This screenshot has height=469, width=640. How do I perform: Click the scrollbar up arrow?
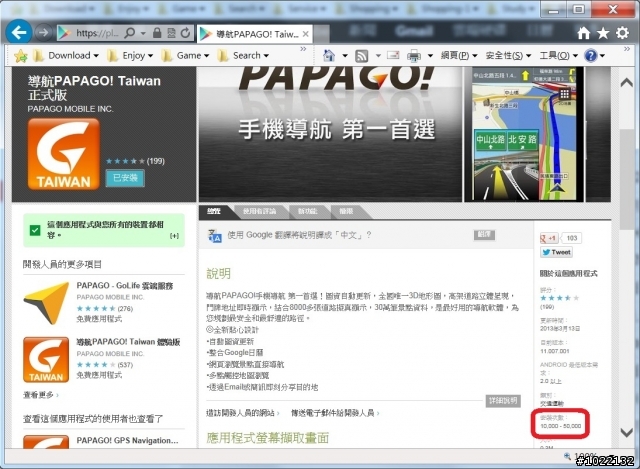(627, 83)
